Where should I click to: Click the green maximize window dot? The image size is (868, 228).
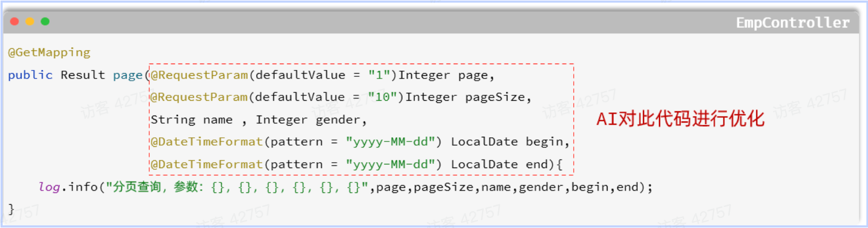pos(45,21)
